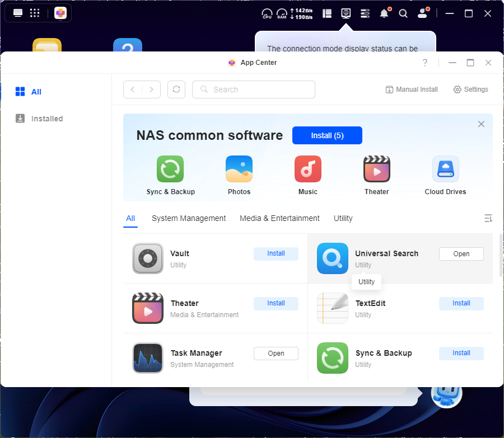Click the Vault app icon

[148, 258]
